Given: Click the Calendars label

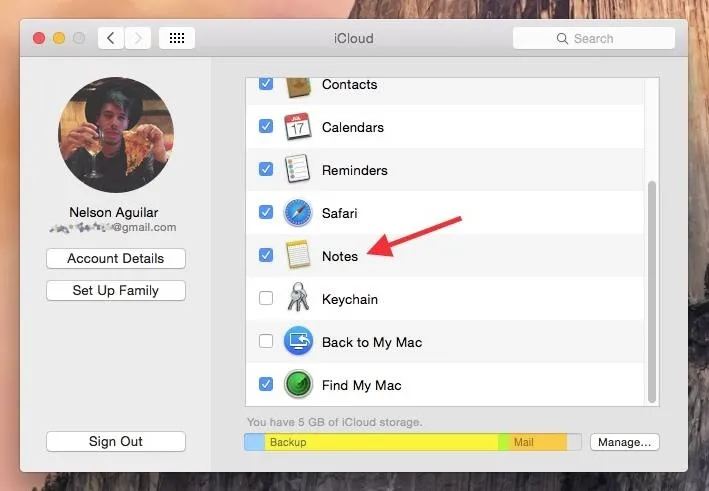Looking at the screenshot, I should click(x=353, y=127).
